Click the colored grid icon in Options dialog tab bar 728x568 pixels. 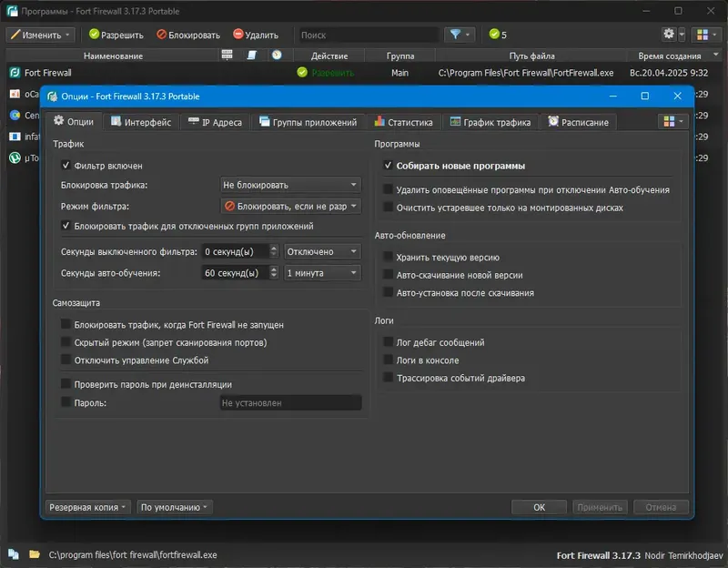pyautogui.click(x=669, y=122)
